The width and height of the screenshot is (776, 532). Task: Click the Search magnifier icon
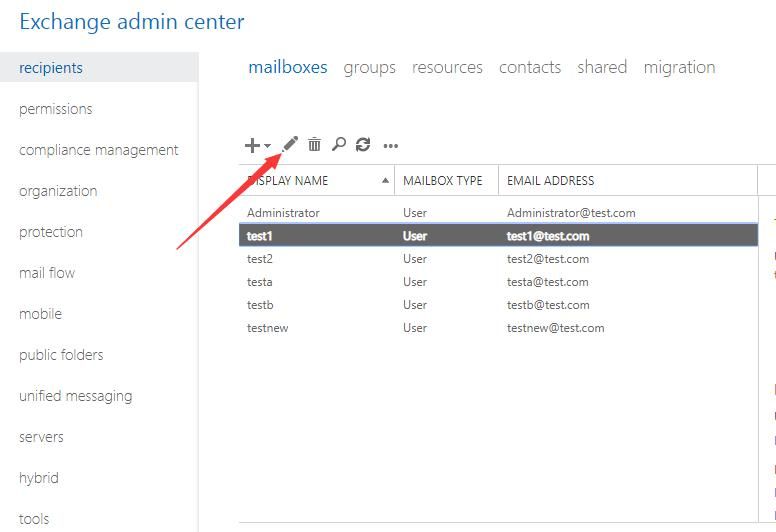pos(339,144)
